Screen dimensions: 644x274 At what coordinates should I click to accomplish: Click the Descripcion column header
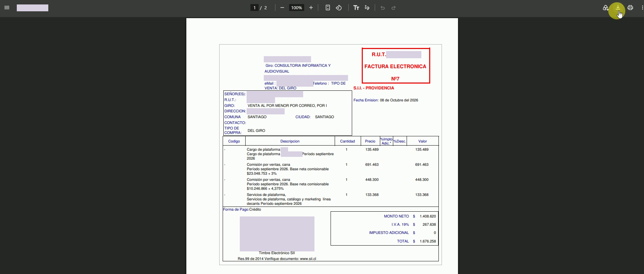click(290, 141)
